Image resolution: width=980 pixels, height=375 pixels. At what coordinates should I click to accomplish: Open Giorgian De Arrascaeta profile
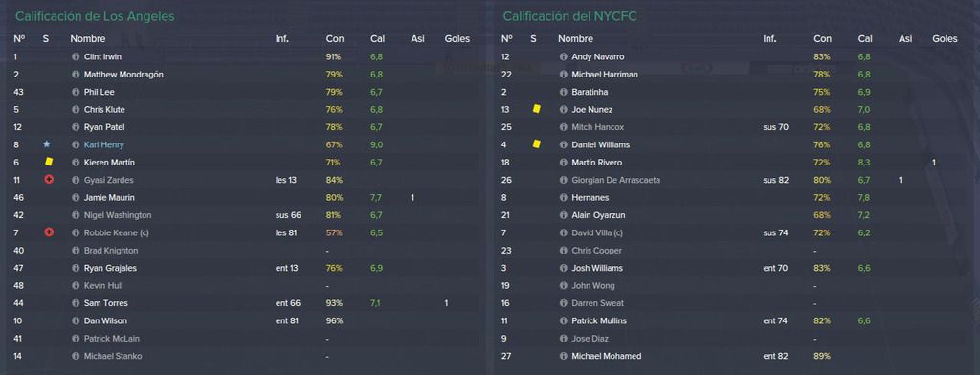615,180
